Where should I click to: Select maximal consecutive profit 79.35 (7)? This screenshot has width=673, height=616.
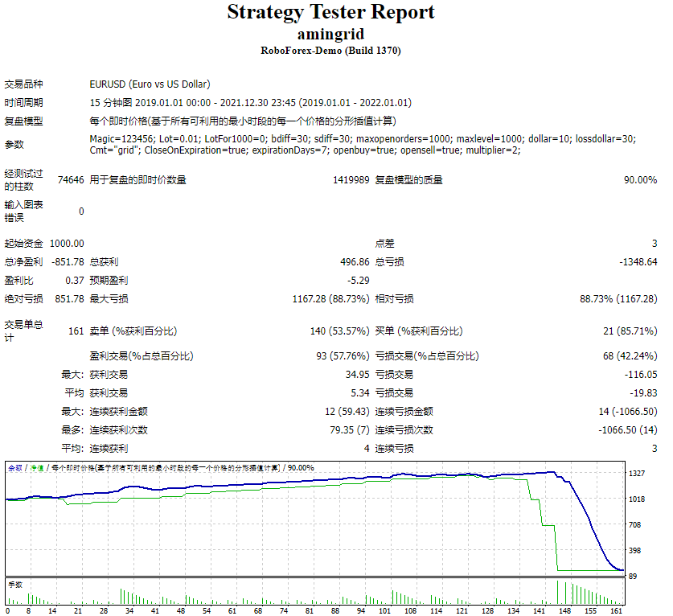[350, 429]
